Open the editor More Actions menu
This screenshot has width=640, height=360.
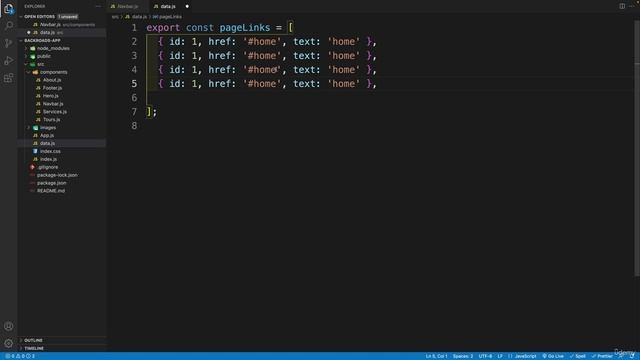[632, 6]
